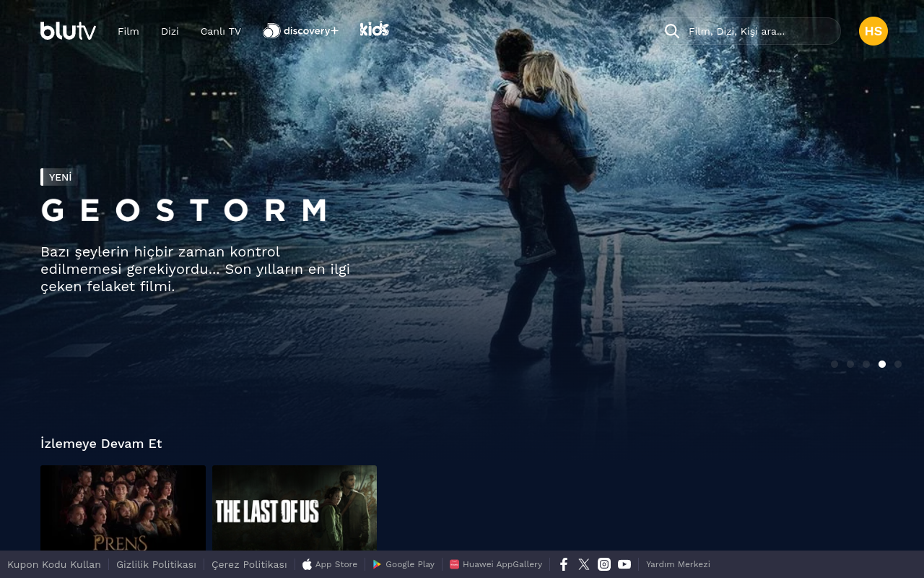Screen dimensions: 924x578
Task: Go to the Film menu
Action: coord(128,31)
